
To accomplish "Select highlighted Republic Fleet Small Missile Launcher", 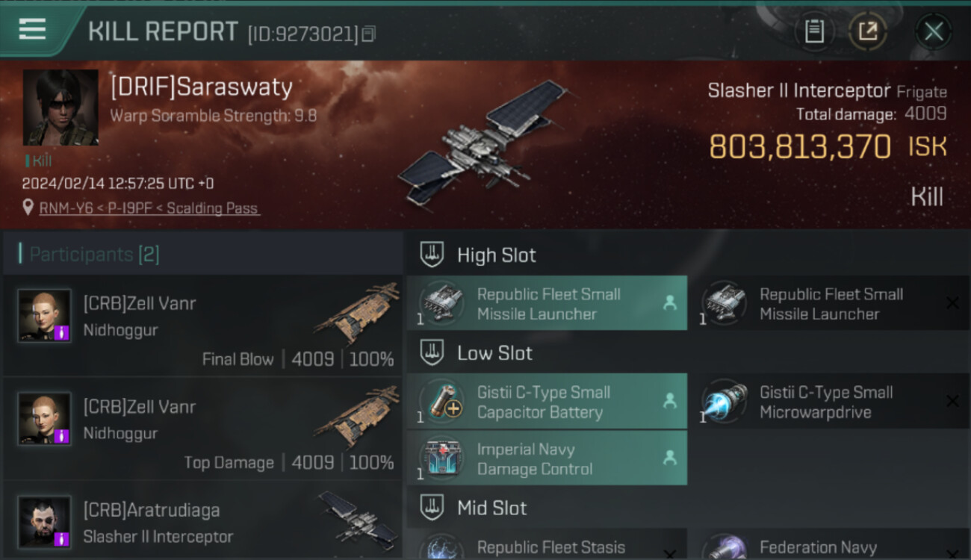I will [x=547, y=303].
